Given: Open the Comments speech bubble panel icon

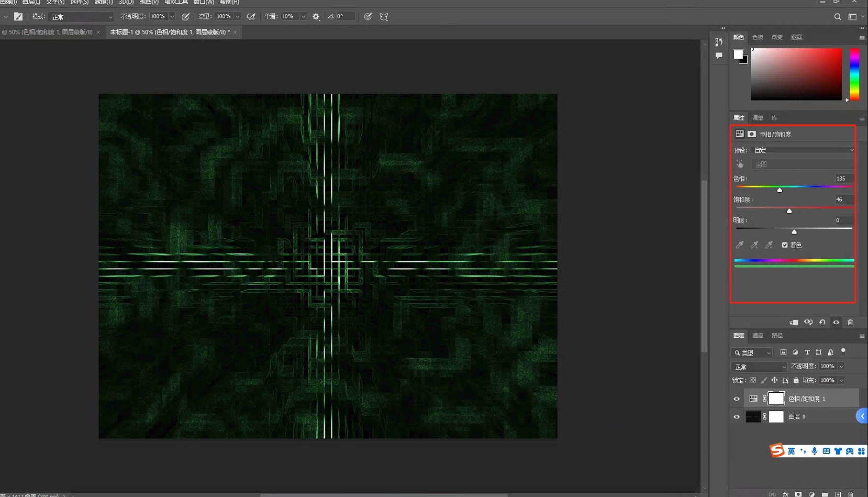Looking at the screenshot, I should click(x=719, y=56).
